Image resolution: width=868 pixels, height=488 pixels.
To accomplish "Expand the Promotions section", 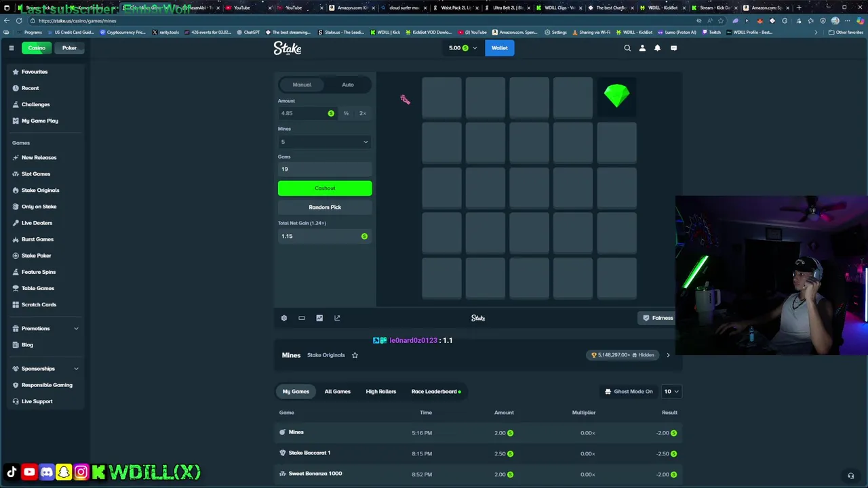I will pos(45,329).
